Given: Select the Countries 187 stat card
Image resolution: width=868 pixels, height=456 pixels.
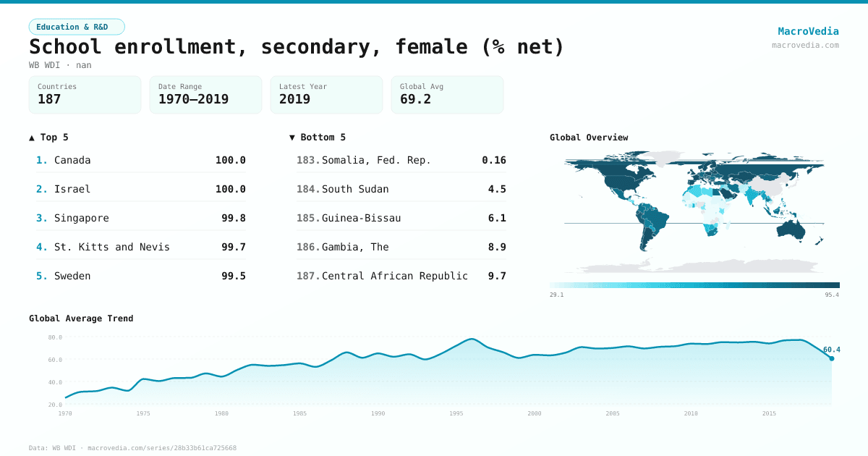Looking at the screenshot, I should [85, 95].
